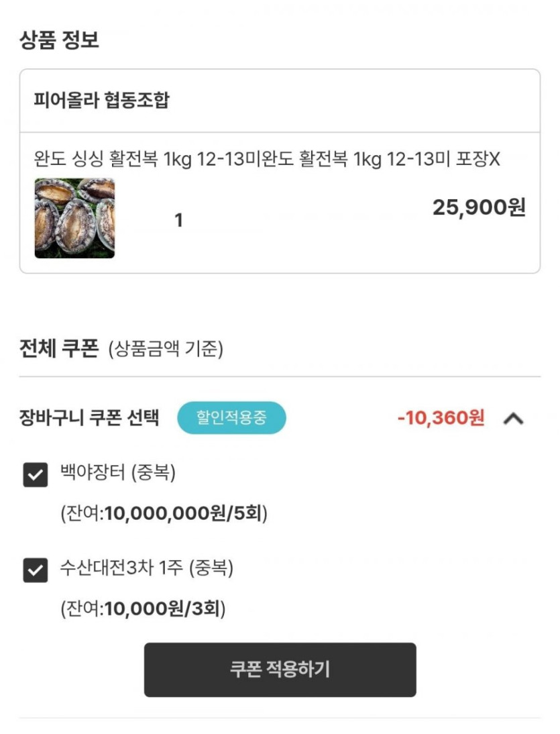Tap the 할인적용중 badge

pyautogui.click(x=231, y=418)
